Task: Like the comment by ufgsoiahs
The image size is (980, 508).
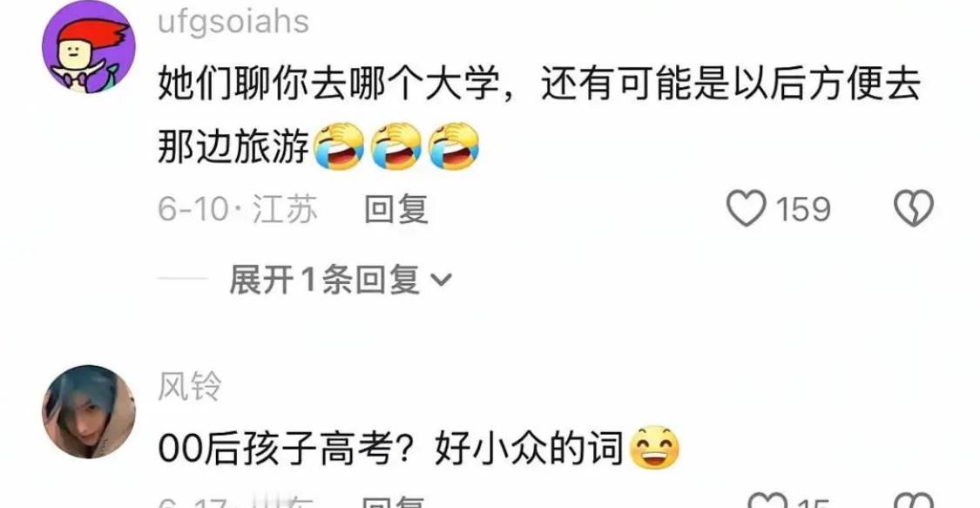Action: point(747,208)
